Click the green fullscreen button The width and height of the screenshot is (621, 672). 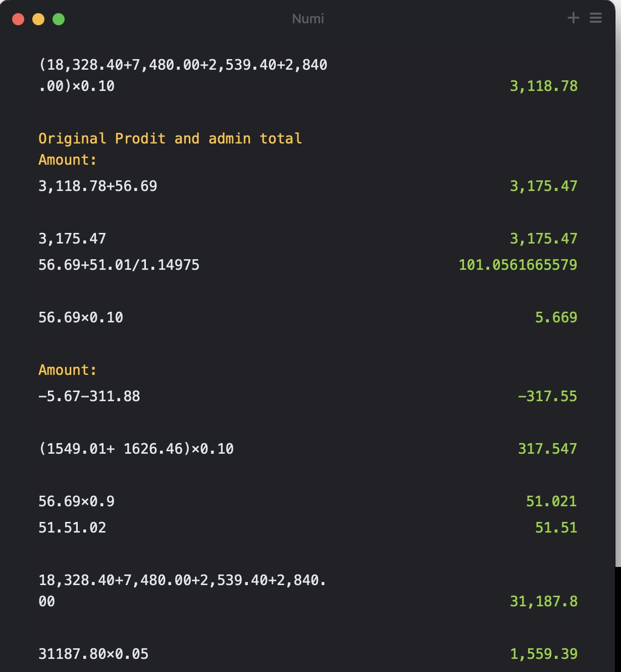point(59,19)
